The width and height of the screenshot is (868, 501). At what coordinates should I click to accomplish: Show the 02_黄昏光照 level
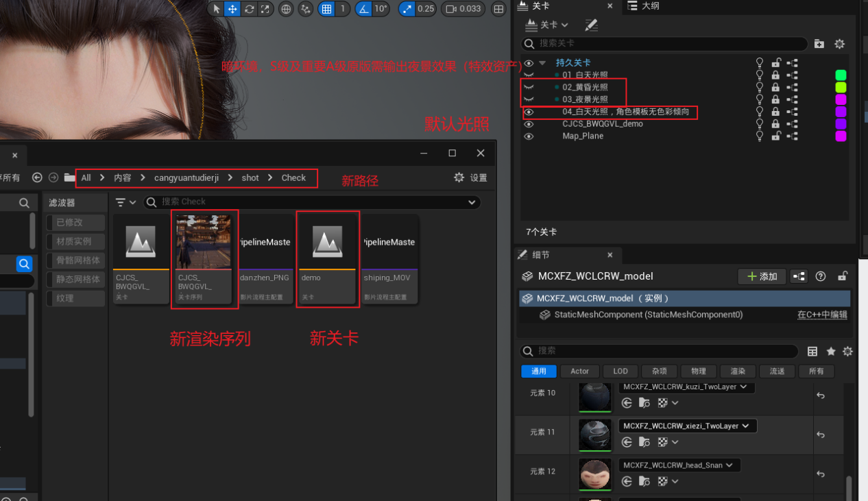coord(529,87)
